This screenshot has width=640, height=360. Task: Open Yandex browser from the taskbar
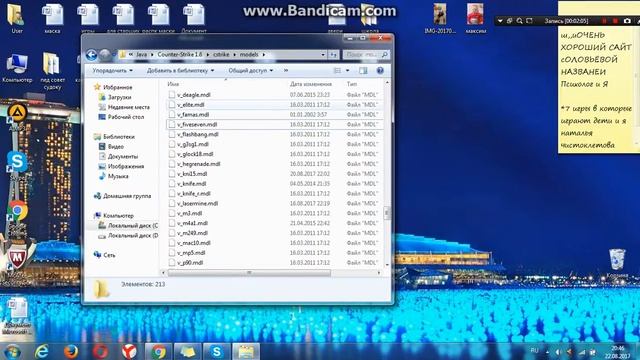tap(129, 351)
